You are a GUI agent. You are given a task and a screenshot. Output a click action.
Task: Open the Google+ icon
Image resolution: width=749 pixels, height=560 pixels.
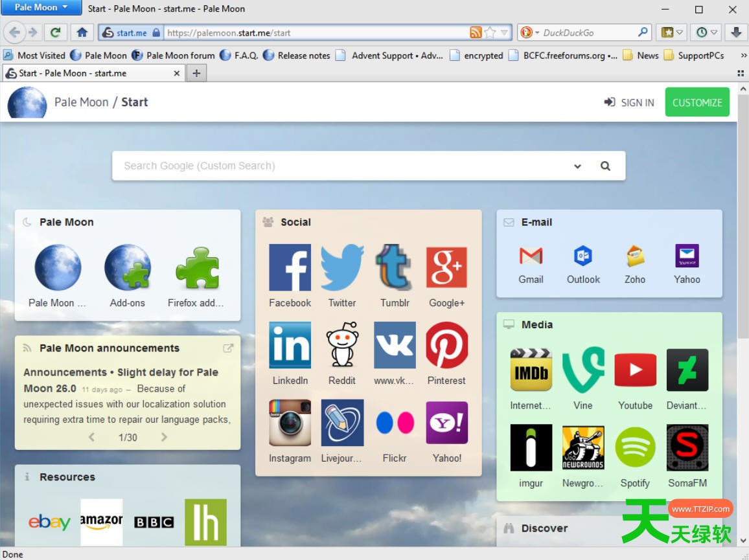(x=446, y=267)
